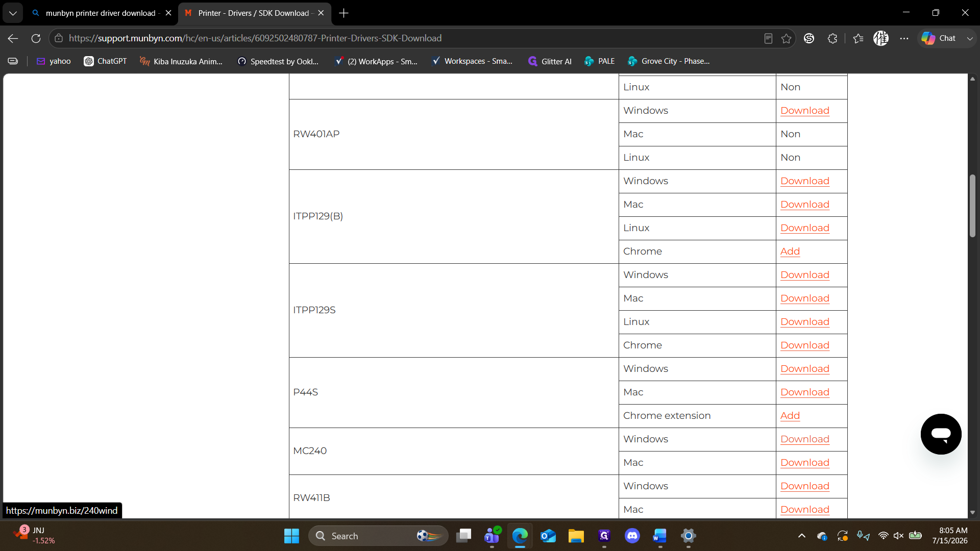Image resolution: width=980 pixels, height=551 pixels.
Task: Open the yahoo bookmark
Action: point(54,61)
